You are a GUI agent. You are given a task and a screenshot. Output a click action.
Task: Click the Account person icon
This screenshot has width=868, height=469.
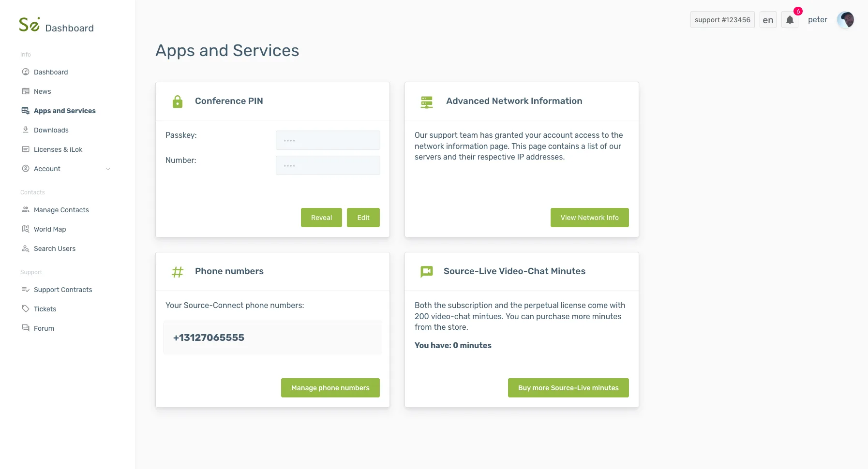click(26, 168)
